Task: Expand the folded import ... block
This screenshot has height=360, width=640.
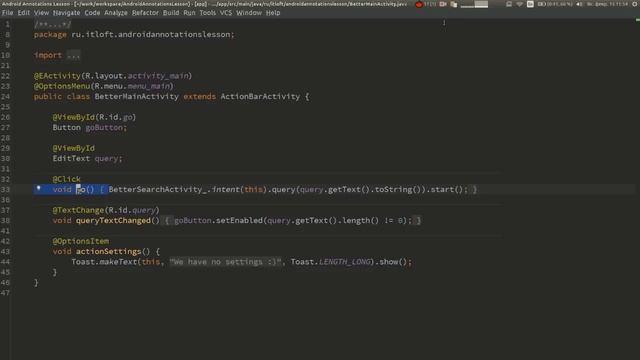Action: 73,55
